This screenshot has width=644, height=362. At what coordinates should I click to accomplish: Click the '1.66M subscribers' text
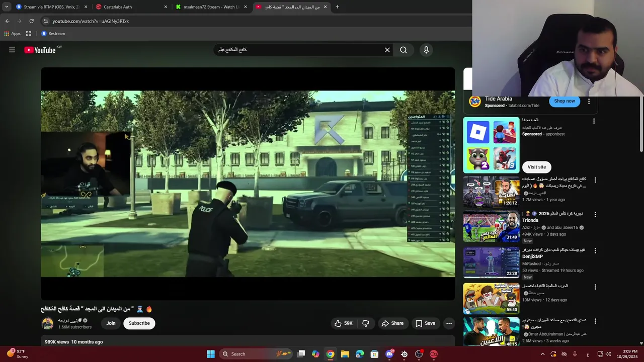point(75,327)
